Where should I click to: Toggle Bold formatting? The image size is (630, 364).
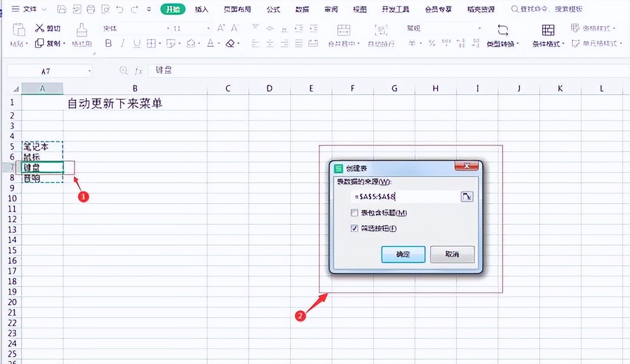[x=108, y=43]
